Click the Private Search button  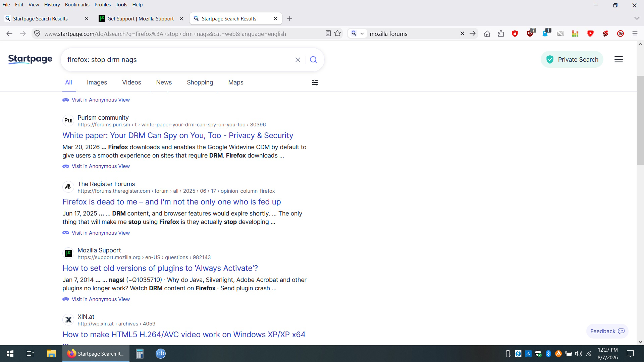[572, 59]
